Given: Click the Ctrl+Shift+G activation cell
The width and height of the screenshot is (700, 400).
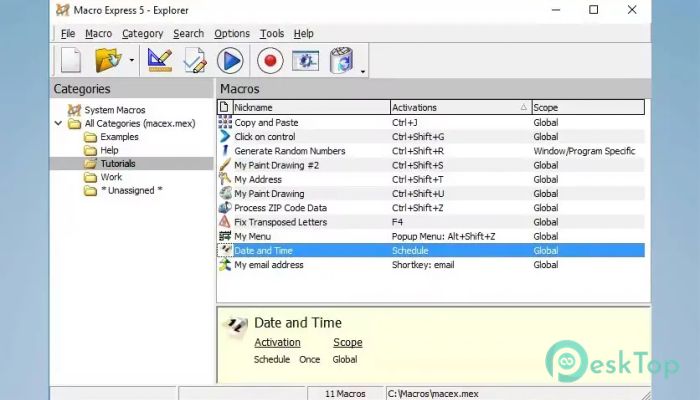Looking at the screenshot, I should pos(418,137).
